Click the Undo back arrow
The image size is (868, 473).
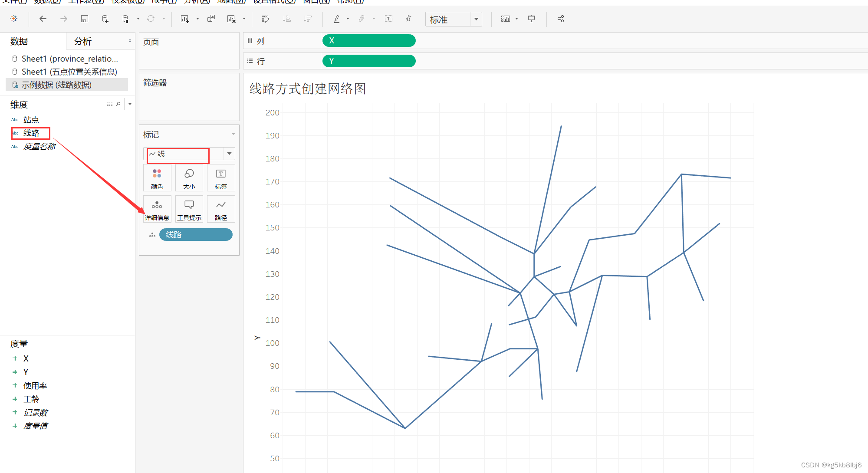(43, 19)
